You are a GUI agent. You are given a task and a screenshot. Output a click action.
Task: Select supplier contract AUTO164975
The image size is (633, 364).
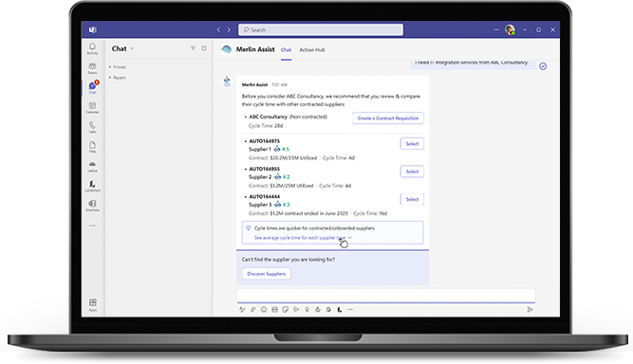click(412, 144)
